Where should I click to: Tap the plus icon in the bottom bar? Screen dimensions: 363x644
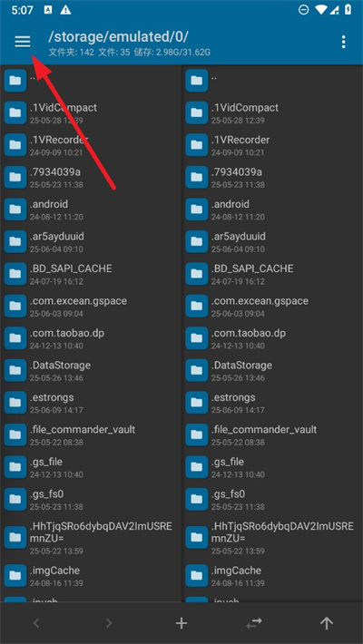coord(181,623)
